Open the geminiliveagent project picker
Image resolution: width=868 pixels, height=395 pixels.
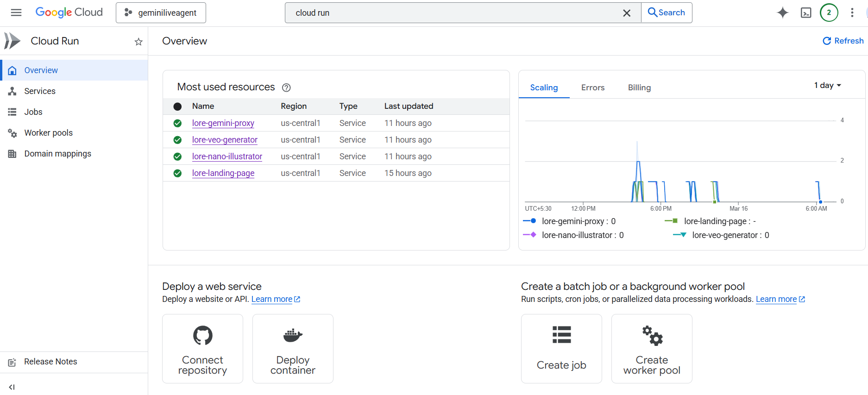(x=161, y=13)
